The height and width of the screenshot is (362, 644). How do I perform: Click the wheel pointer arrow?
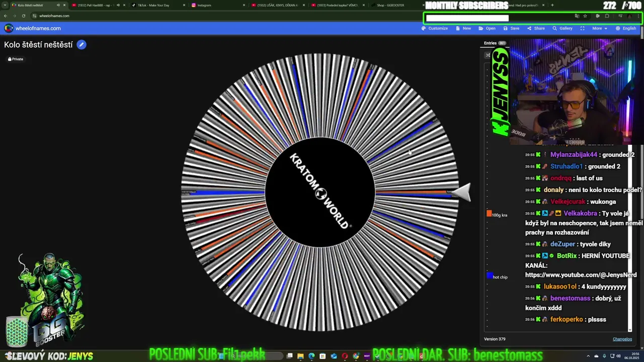pyautogui.click(x=461, y=192)
